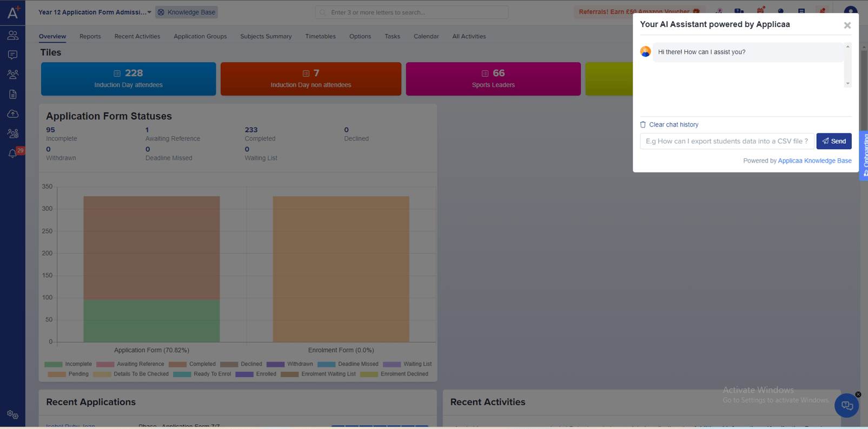Focus the AI assistant message input field

click(x=726, y=141)
